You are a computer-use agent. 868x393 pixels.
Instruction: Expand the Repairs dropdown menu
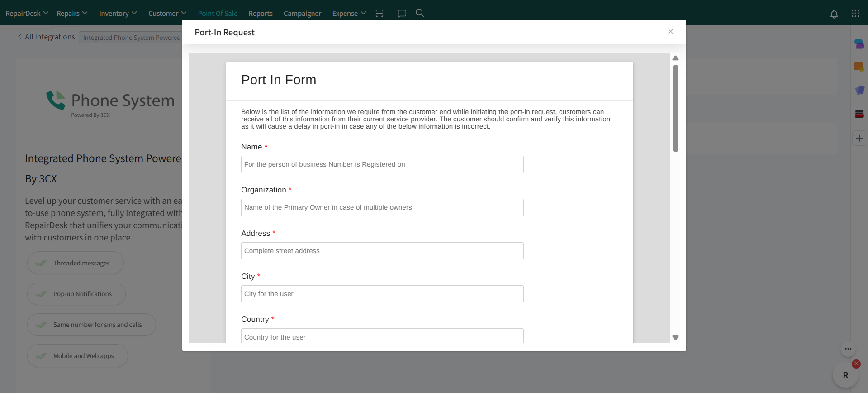(72, 14)
